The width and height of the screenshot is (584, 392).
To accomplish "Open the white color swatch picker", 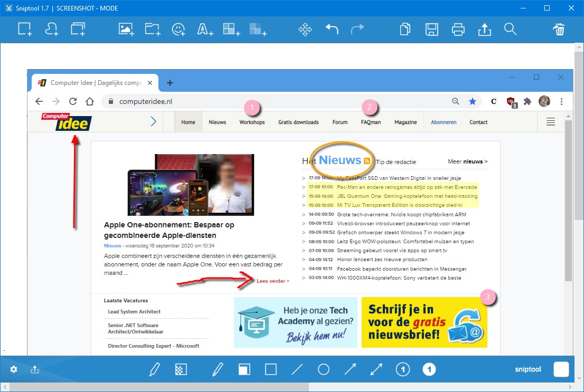I will [561, 369].
